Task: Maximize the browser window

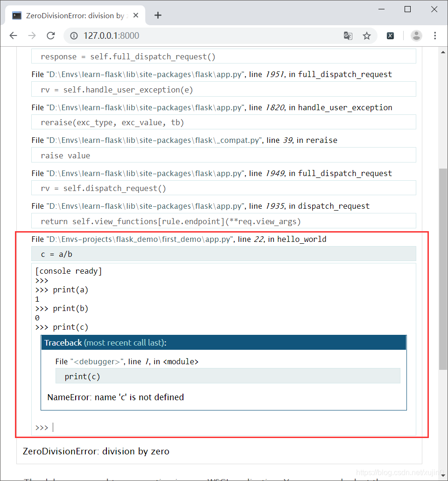Action: (x=407, y=9)
